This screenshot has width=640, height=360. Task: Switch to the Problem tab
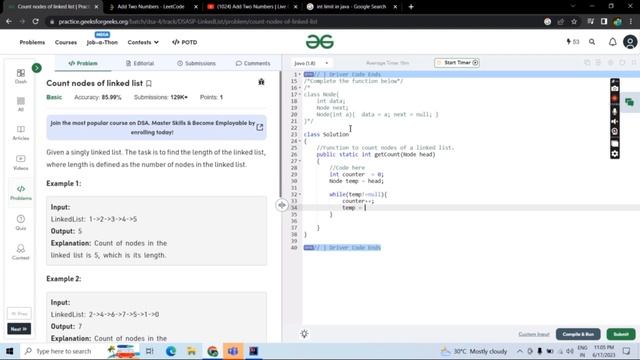click(83, 63)
